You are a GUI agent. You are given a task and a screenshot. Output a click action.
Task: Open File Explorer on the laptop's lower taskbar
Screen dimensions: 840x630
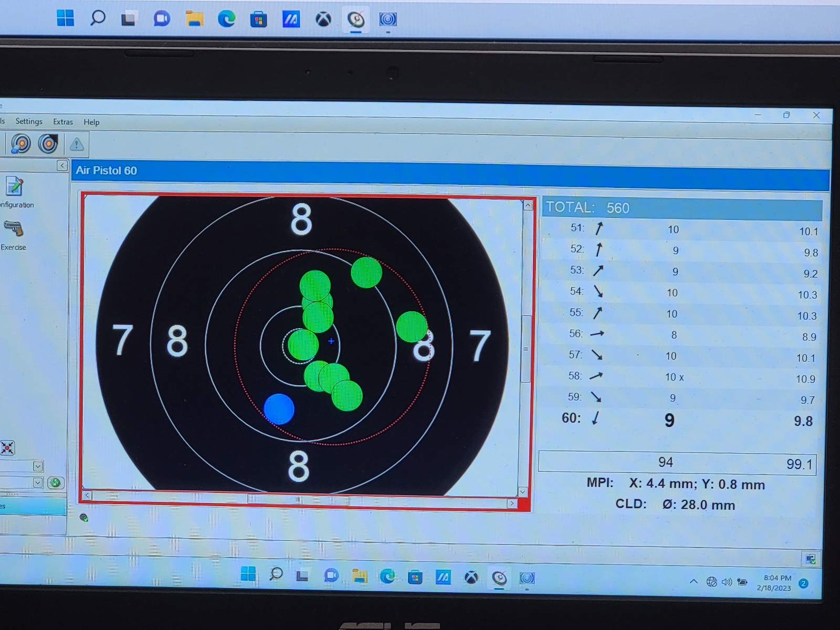click(x=360, y=575)
